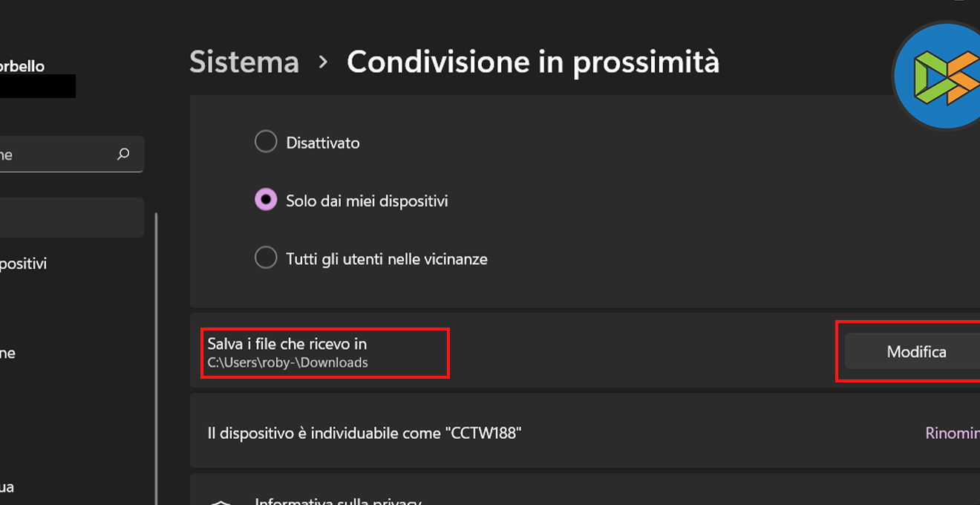Click the C:\Users\roby-\Downloads path text
The image size is (980, 505).
(x=287, y=363)
